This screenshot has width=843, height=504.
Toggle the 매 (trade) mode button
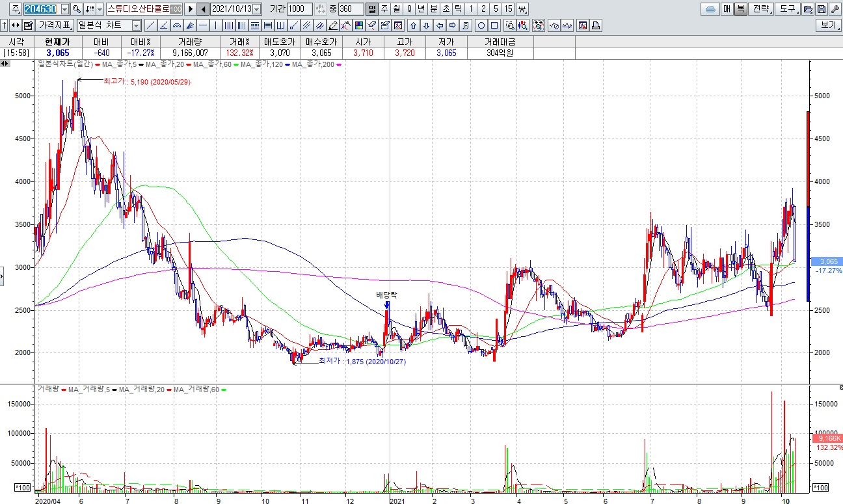pyautogui.click(x=727, y=9)
